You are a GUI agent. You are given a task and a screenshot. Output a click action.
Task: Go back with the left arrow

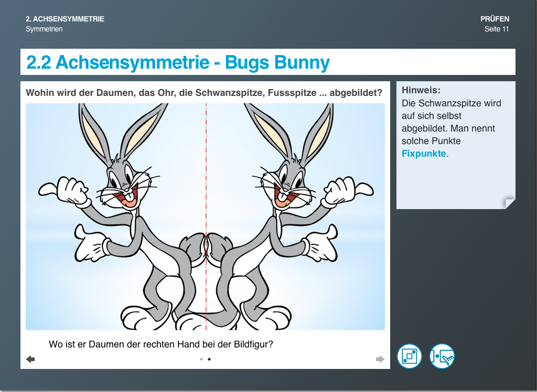point(30,359)
